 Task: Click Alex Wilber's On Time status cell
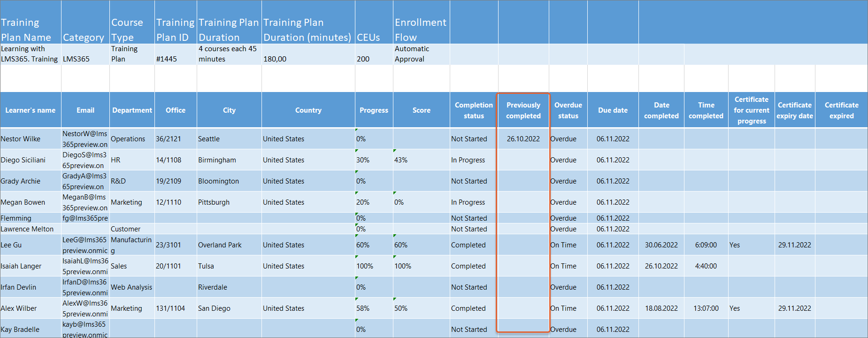pos(563,308)
